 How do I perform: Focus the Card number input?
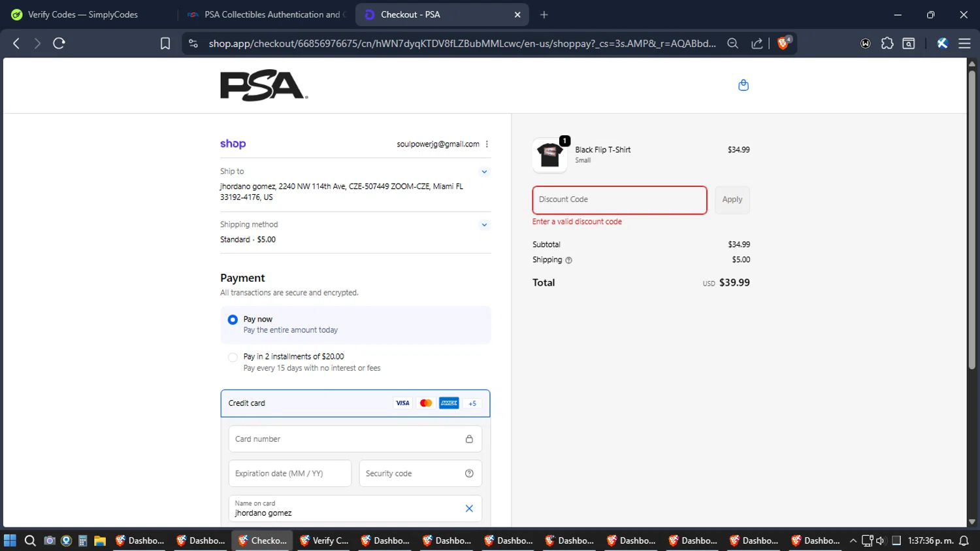[355, 439]
